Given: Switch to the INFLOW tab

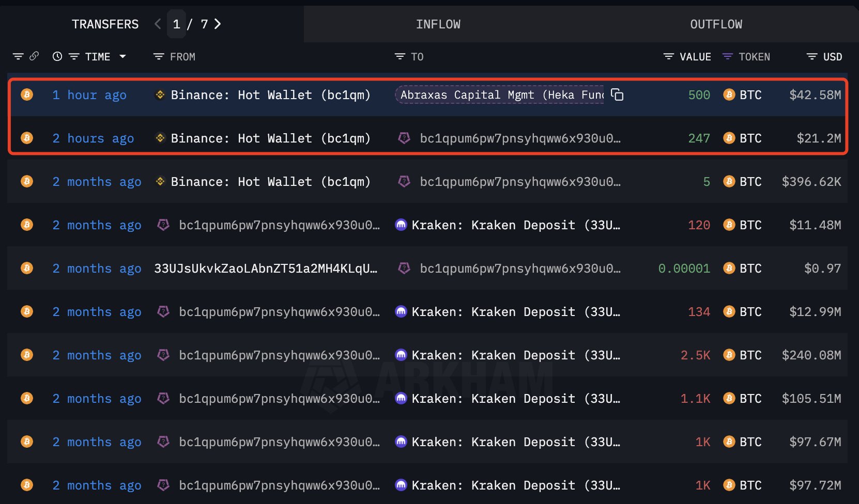Looking at the screenshot, I should tap(438, 24).
